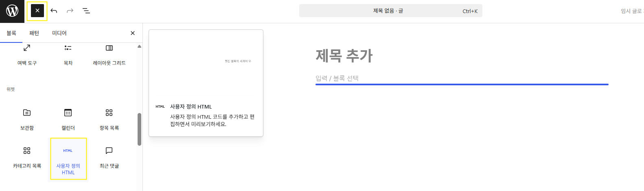
Task: Redo the last undone change
Action: 70,11
